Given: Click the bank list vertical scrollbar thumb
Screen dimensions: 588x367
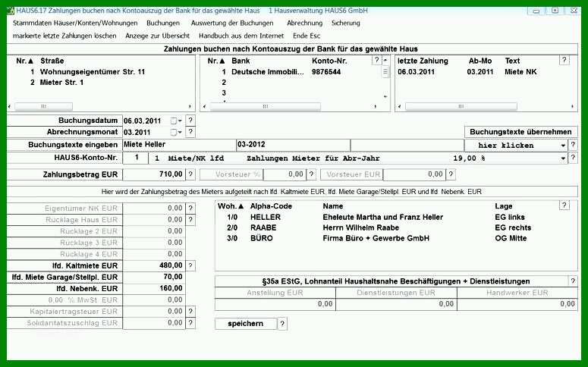Looking at the screenshot, I should tap(385, 71).
